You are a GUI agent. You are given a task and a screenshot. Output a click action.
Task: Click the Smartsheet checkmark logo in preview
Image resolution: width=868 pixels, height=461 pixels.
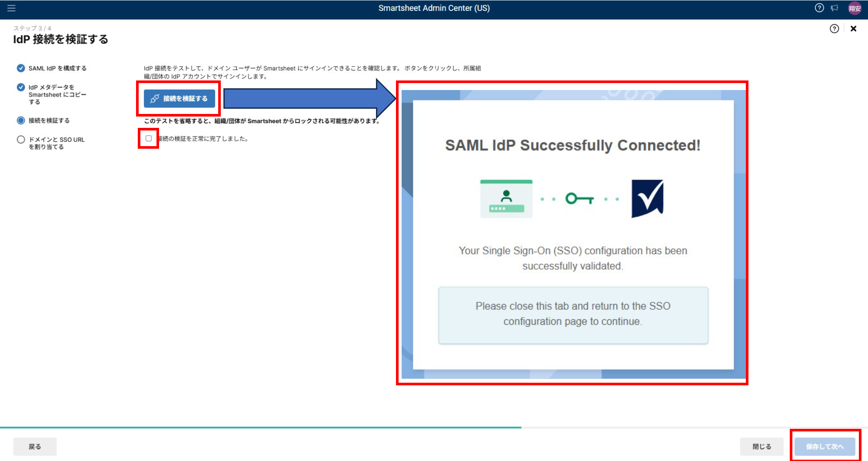pyautogui.click(x=647, y=198)
